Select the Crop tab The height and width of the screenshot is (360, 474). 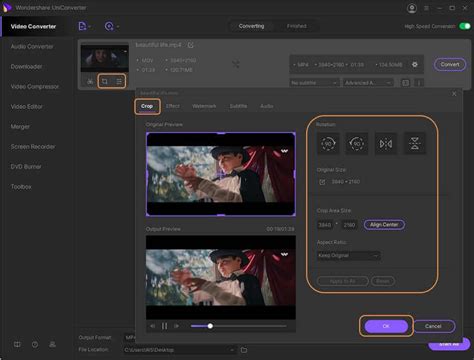[x=147, y=106]
